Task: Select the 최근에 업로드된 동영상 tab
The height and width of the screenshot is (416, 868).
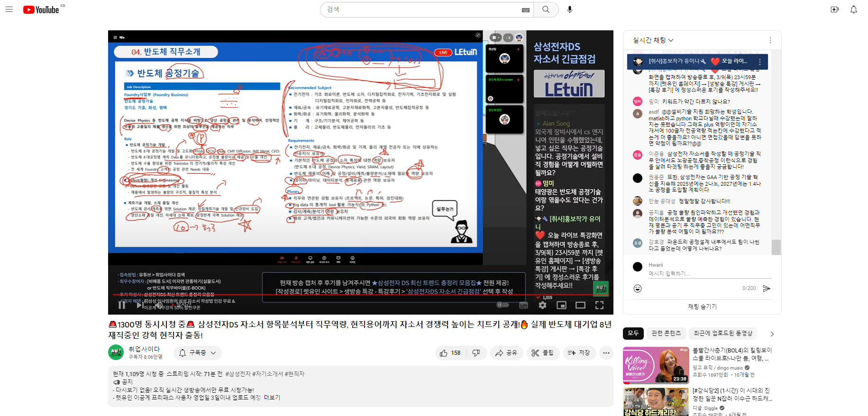Action: pos(722,334)
